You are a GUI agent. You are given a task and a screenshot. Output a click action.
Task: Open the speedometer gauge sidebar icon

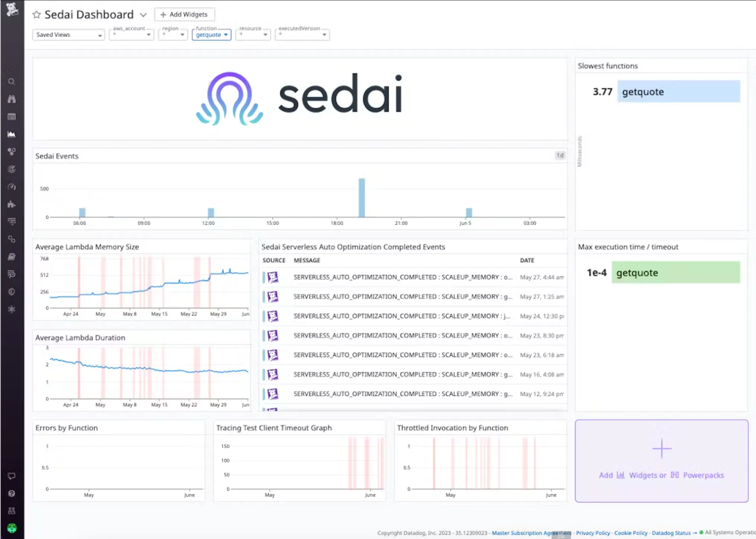click(x=12, y=187)
